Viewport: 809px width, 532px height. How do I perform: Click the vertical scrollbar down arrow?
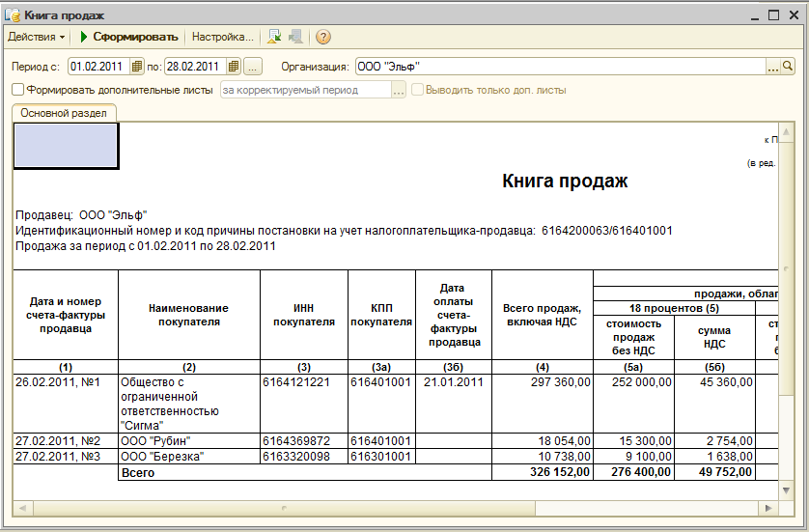coord(786,490)
